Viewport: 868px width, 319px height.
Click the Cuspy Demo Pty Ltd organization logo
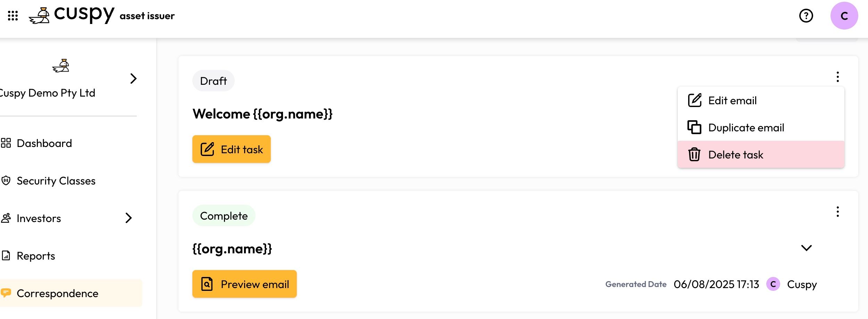coord(61,66)
